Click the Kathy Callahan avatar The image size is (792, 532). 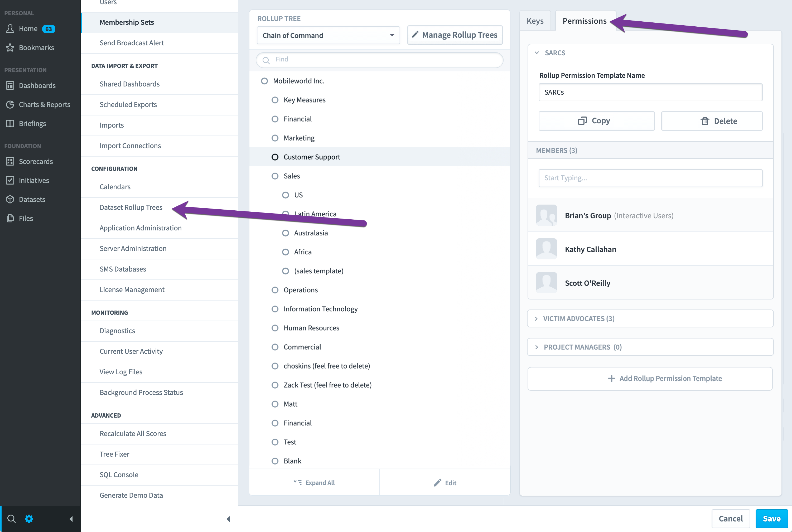coord(546,249)
